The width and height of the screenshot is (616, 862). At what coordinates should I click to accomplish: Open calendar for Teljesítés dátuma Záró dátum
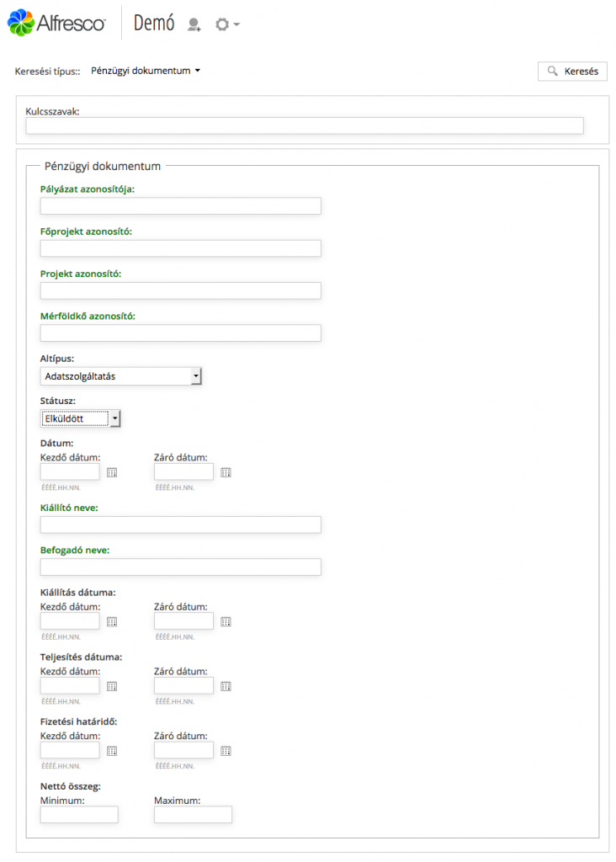[x=226, y=686]
